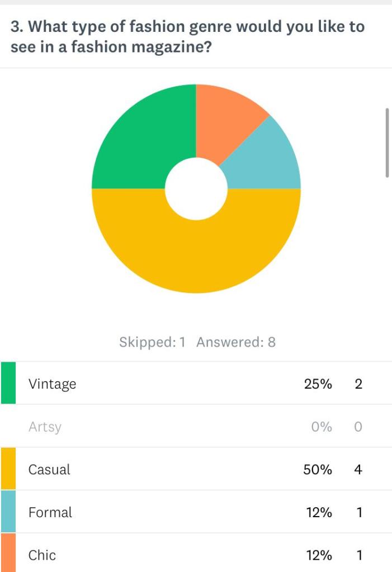Select the Vintage answer row label

(x=52, y=384)
